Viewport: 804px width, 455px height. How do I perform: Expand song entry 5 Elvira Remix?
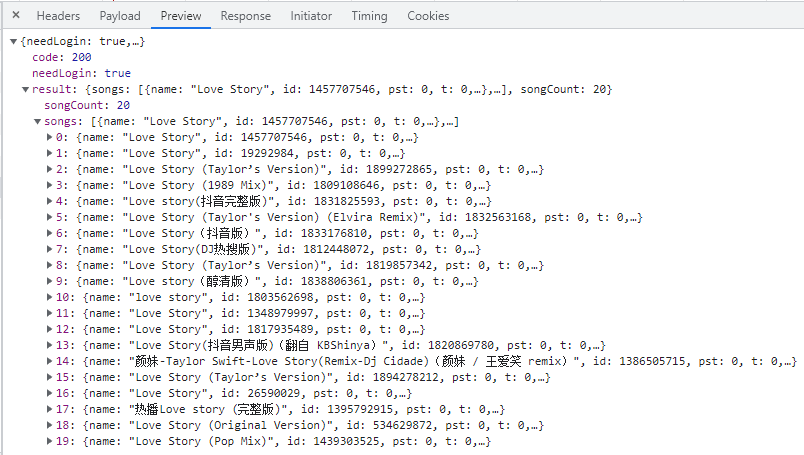pyautogui.click(x=50, y=217)
